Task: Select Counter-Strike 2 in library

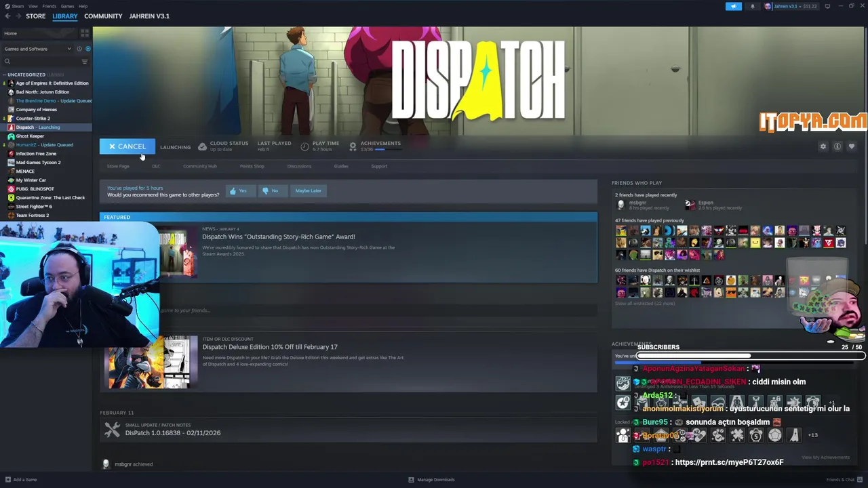Action: (46, 119)
